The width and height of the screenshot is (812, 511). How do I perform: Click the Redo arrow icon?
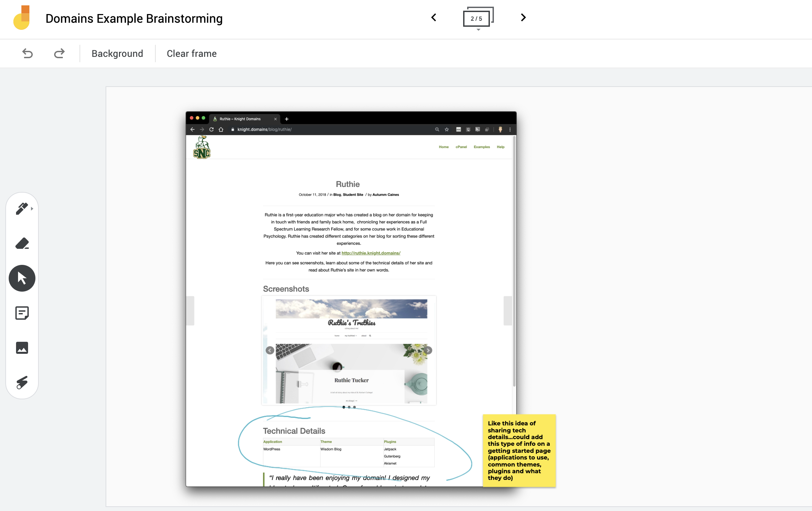[59, 53]
